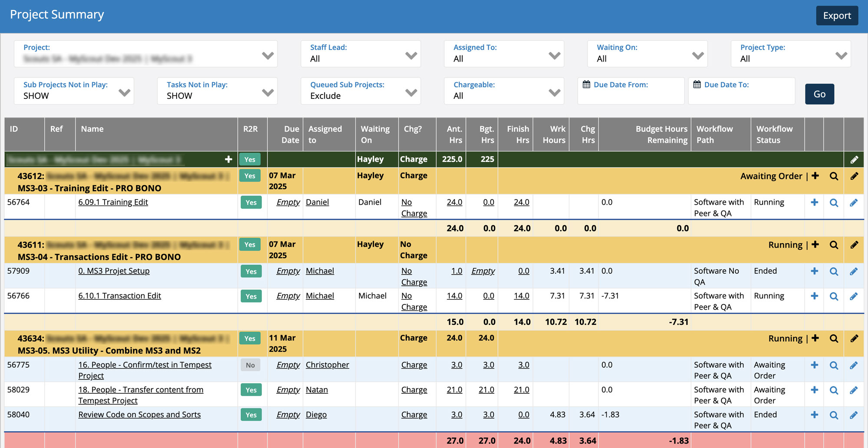This screenshot has height=448, width=868.
Task: Click the Christopher assigned-to link
Action: [x=327, y=365]
